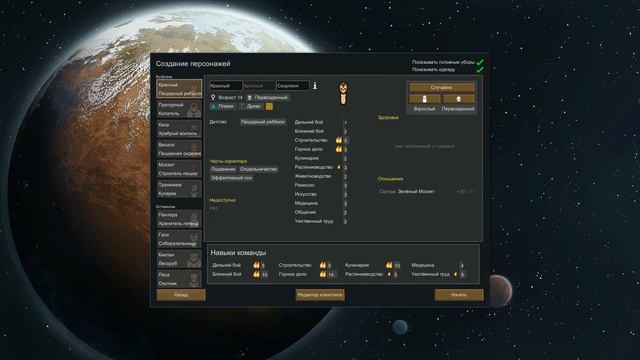Click the Начать start button
This screenshot has height=360, width=640.
tap(459, 295)
